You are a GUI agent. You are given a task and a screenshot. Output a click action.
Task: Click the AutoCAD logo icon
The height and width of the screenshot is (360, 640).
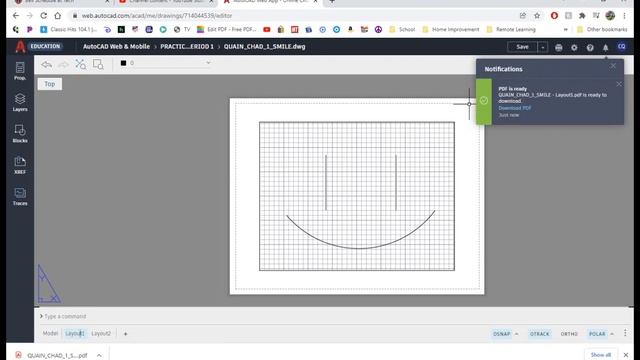coord(20,47)
